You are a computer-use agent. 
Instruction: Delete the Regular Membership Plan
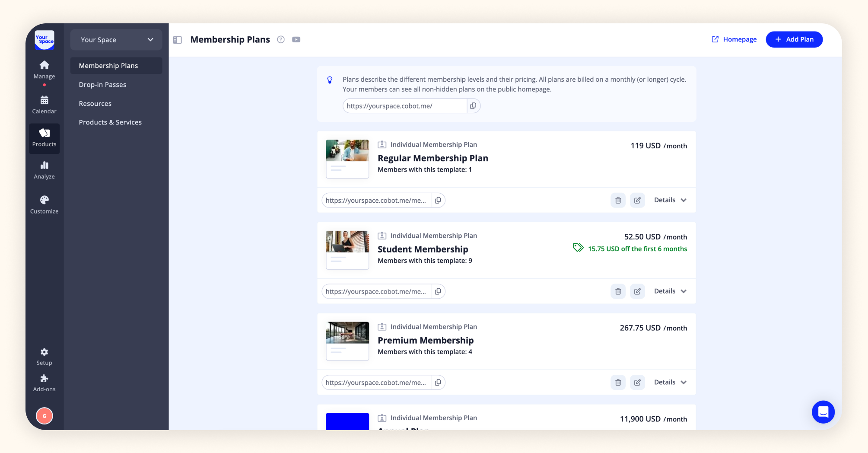[617, 200]
